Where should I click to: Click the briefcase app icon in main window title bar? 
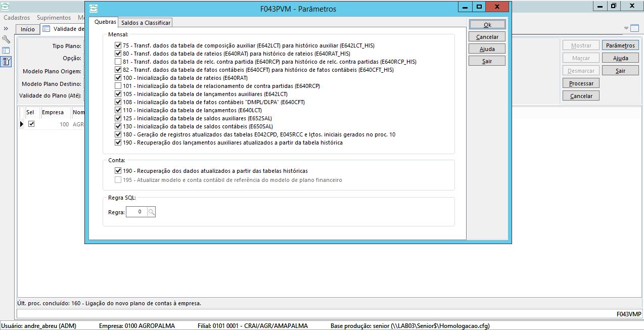(6, 6)
